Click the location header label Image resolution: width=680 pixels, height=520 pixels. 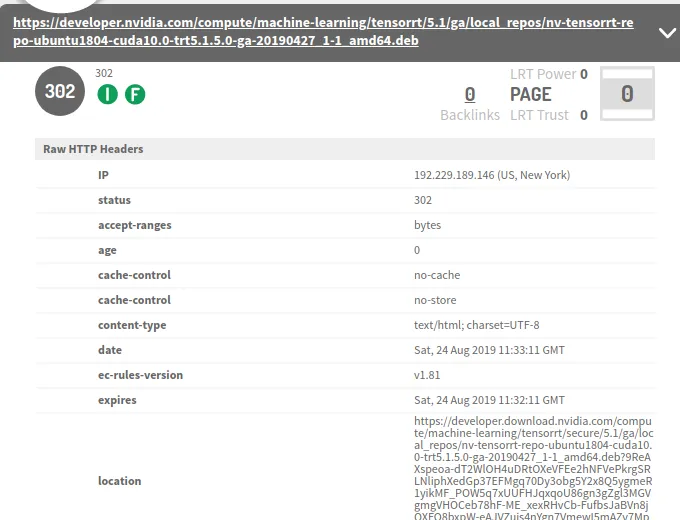120,481
